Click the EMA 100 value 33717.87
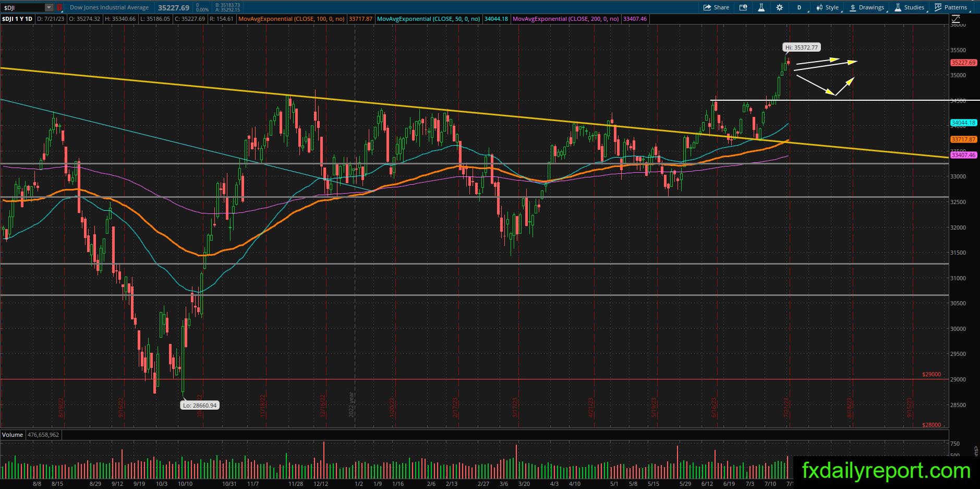Screen dimensions: 980x489 click(x=361, y=19)
